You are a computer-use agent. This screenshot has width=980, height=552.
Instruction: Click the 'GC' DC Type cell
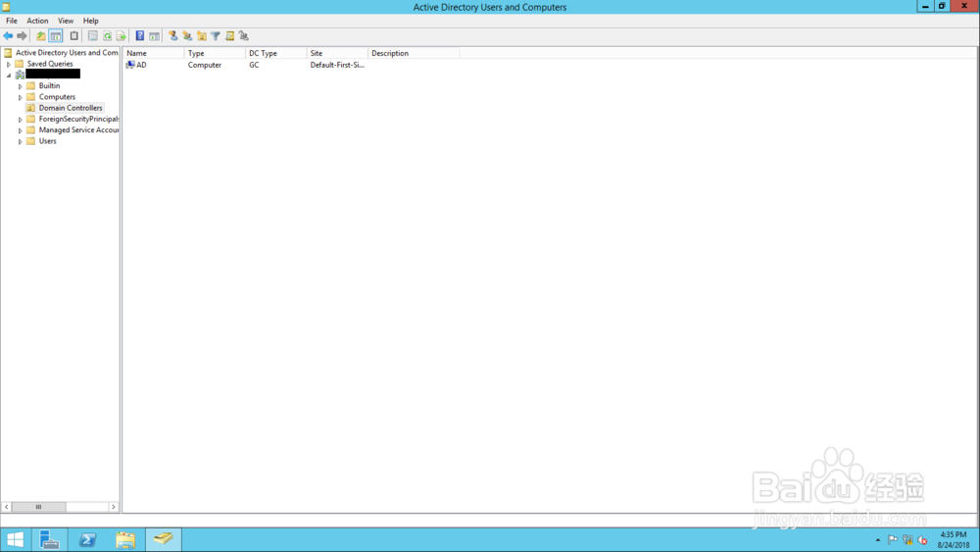pos(254,65)
